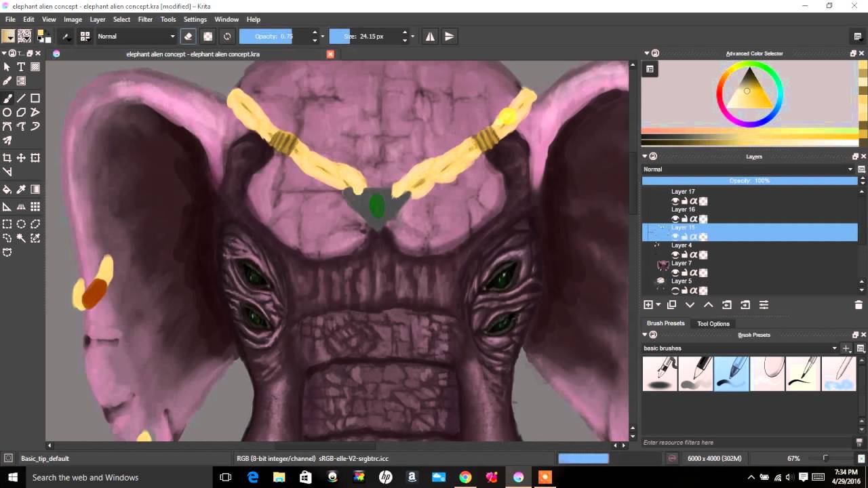
Task: Click the brush opacity slider
Action: (275, 37)
